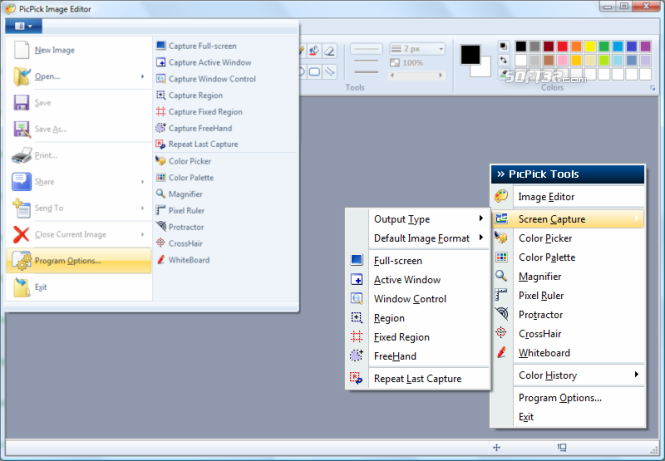Image resolution: width=665 pixels, height=461 pixels.
Task: Launch Color Palette from the application menu
Action: 225,178
